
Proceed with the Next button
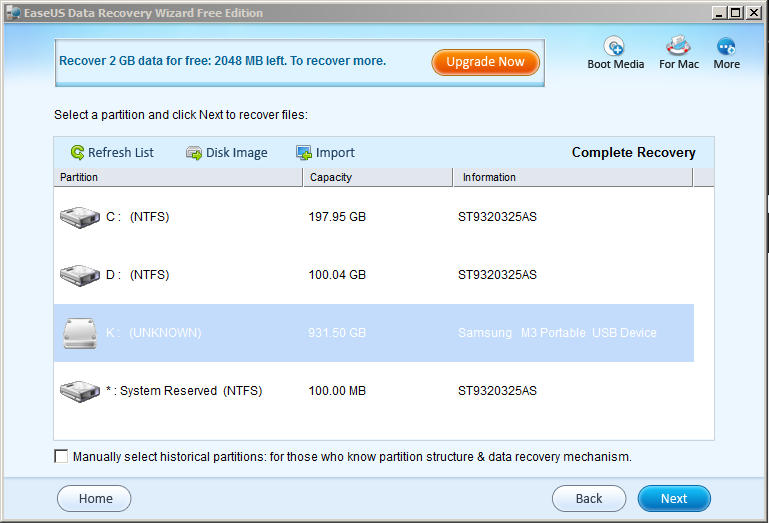tap(674, 498)
